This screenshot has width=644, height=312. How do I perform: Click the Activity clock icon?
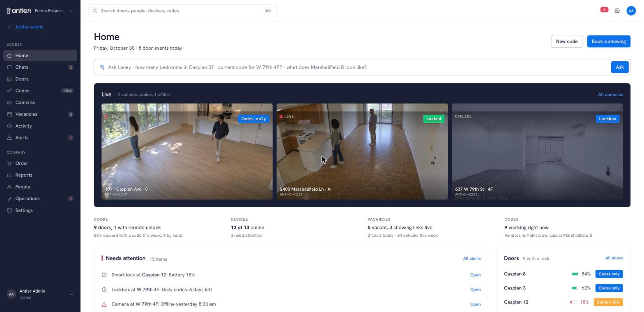(x=9, y=126)
